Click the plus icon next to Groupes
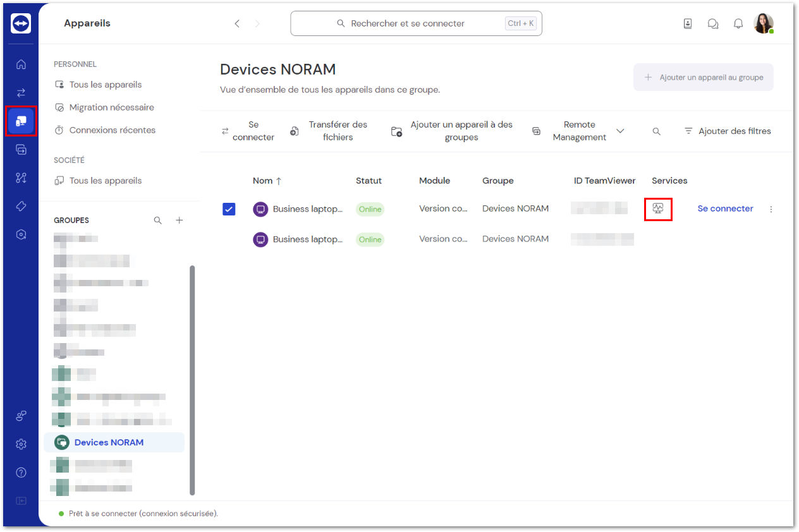 [x=180, y=221]
